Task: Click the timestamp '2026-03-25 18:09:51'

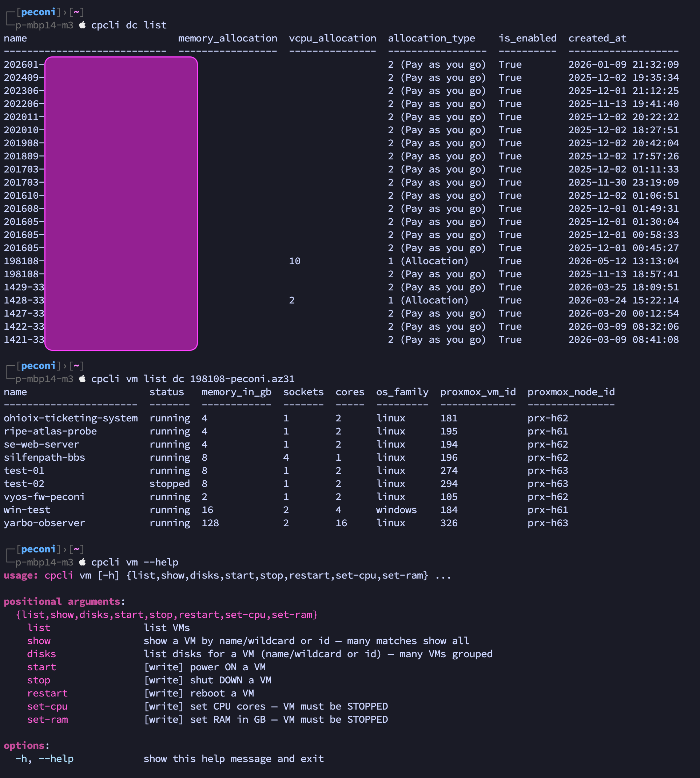Action: pos(624,287)
